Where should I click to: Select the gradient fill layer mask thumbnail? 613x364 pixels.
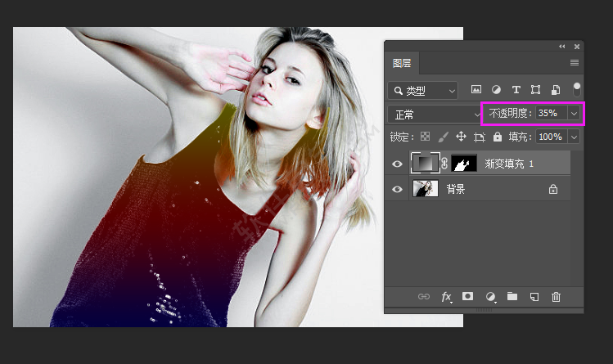(x=465, y=164)
